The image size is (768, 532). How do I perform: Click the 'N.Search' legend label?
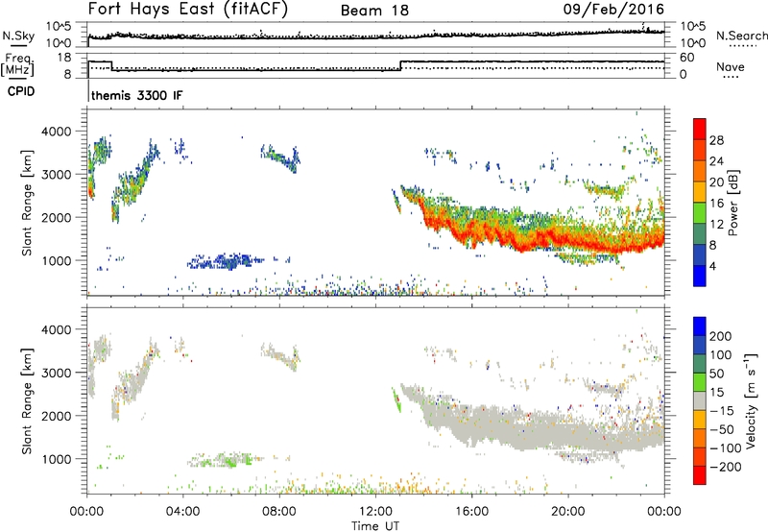pyautogui.click(x=741, y=36)
